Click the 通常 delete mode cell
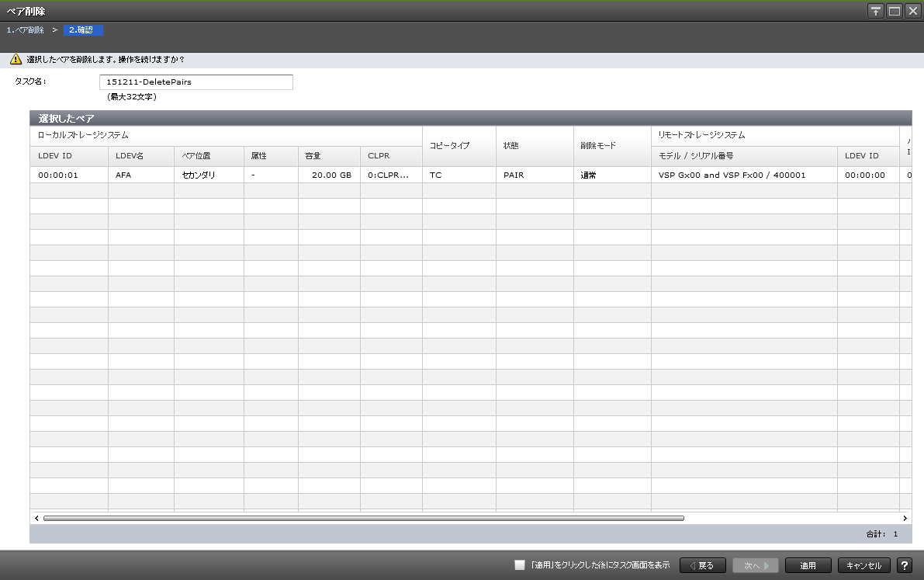924x580 pixels. pos(612,175)
